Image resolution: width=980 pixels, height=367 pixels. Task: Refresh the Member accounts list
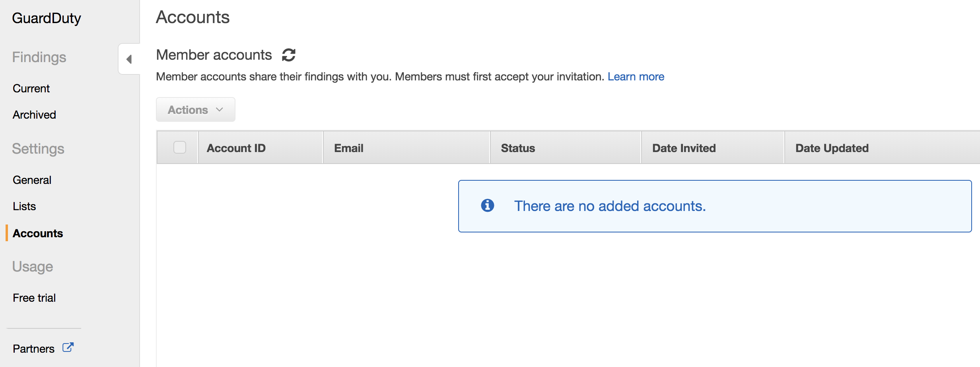click(288, 55)
